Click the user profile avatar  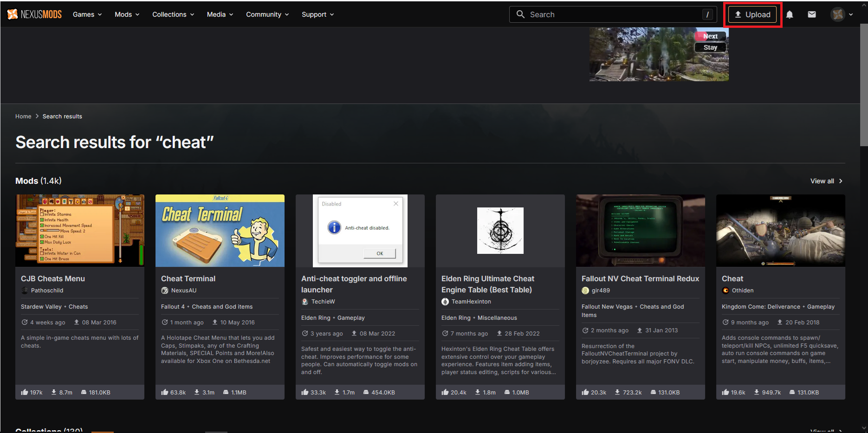837,14
